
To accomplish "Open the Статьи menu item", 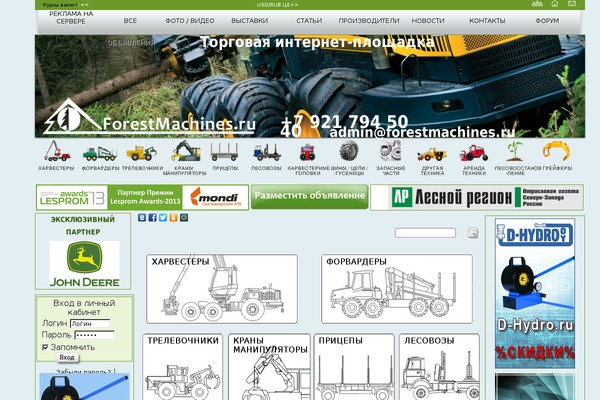I will point(309,21).
